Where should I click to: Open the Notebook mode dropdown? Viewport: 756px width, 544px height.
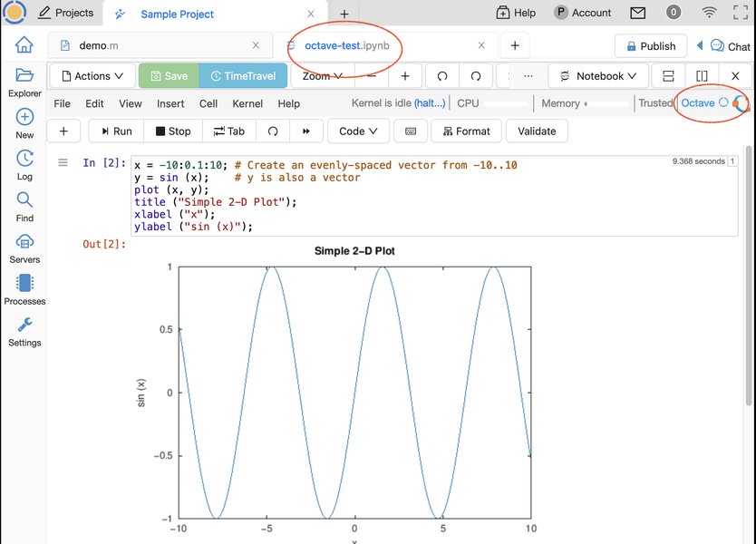coord(597,75)
